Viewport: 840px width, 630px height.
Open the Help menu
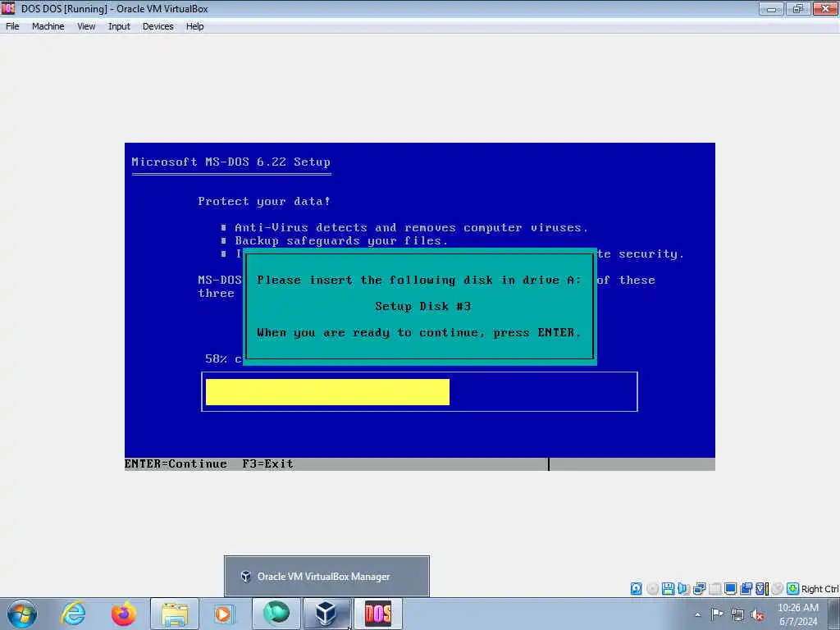(x=194, y=26)
